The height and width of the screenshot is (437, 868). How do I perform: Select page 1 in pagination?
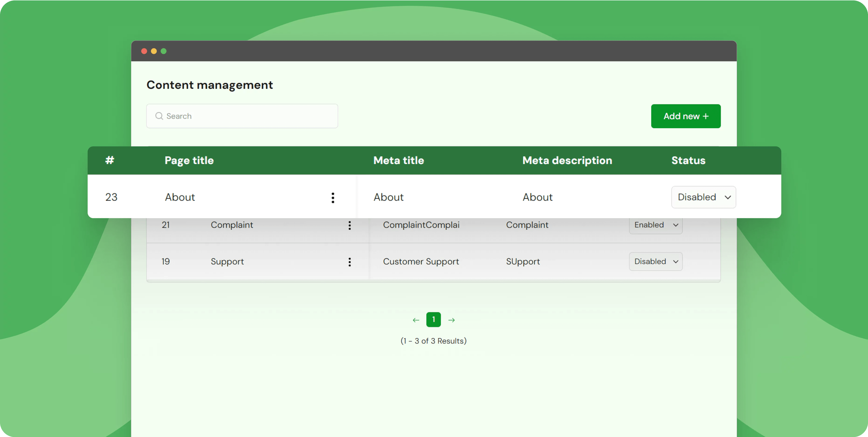(433, 319)
